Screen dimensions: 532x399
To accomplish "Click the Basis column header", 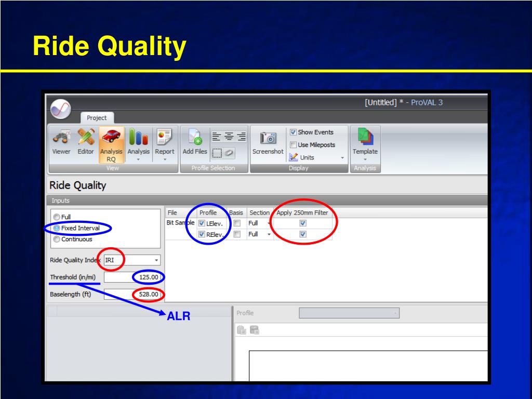I will [x=236, y=212].
